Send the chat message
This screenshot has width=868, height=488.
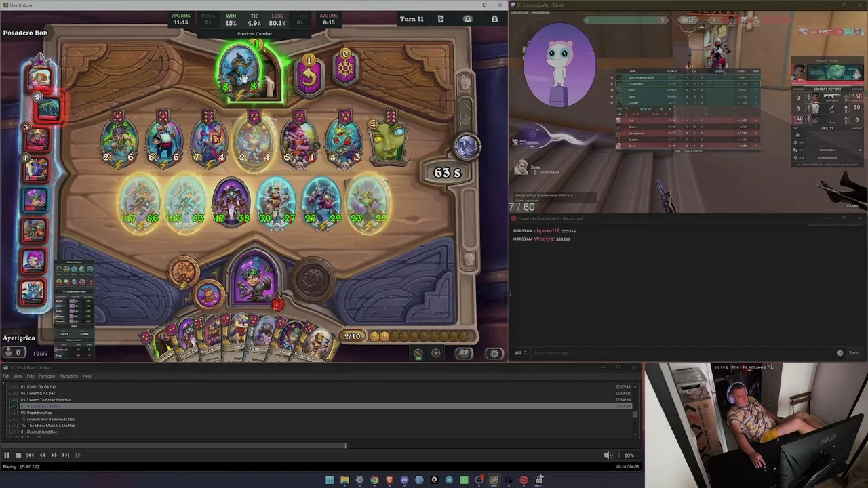[x=854, y=353]
